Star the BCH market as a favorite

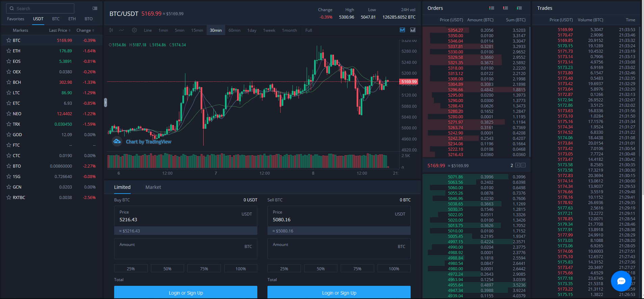[x=9, y=82]
